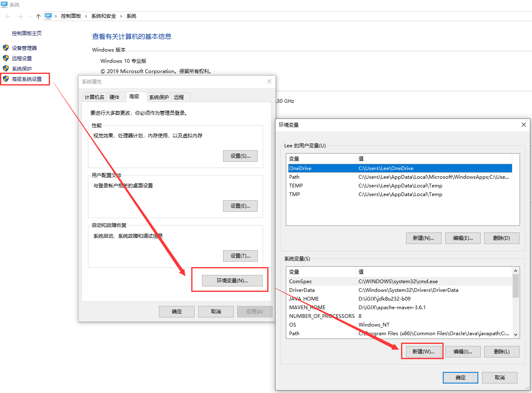This screenshot has width=532, height=393.
Task: Switch to the 计算机名 tab
Action: click(x=94, y=97)
